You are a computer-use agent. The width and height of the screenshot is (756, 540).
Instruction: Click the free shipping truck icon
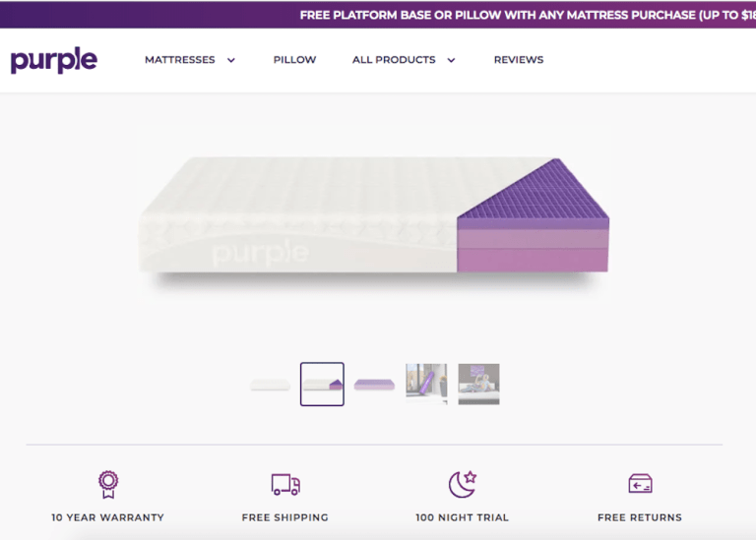click(x=285, y=484)
